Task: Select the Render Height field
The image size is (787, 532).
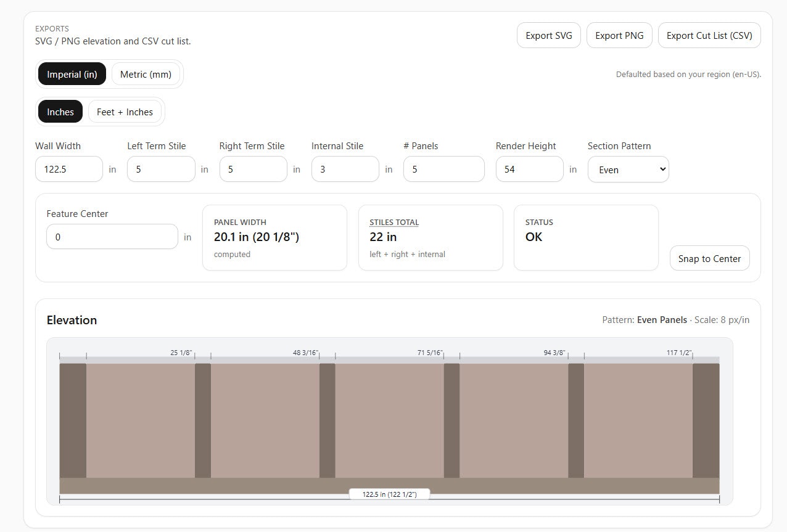Action: click(x=529, y=168)
